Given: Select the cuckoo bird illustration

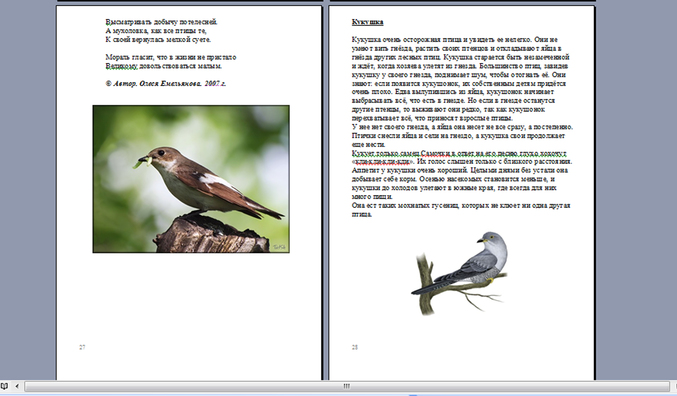Looking at the screenshot, I should coord(459,273).
